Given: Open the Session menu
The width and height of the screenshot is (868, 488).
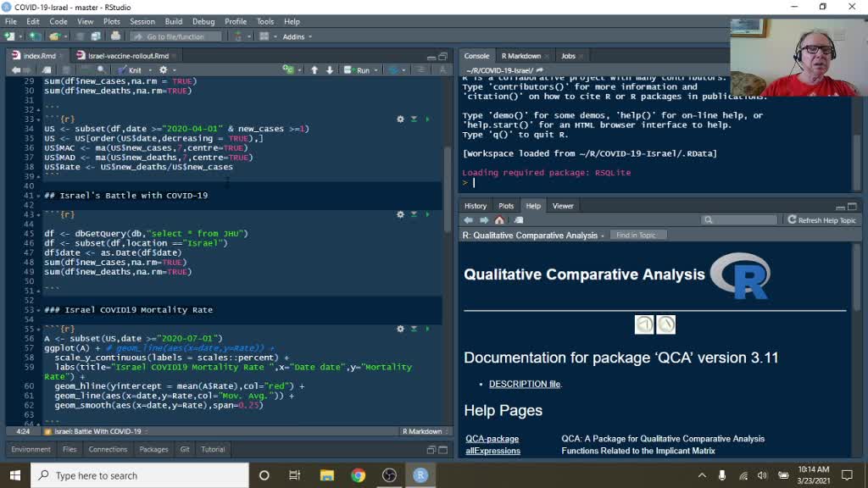Looking at the screenshot, I should coord(142,21).
